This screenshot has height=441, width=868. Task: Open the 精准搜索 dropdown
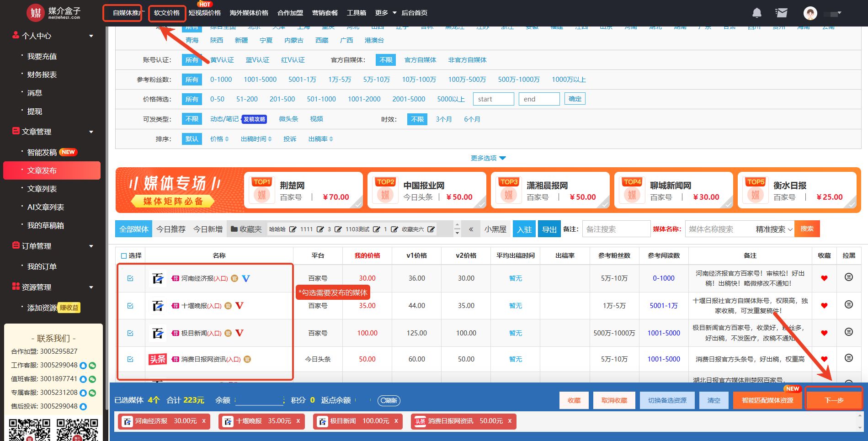pos(774,229)
